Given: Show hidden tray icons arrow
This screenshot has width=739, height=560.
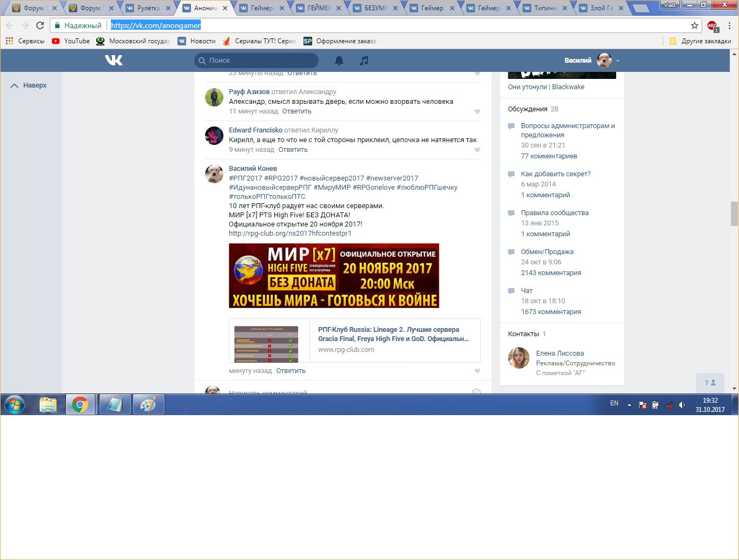Looking at the screenshot, I should pyautogui.click(x=629, y=405).
